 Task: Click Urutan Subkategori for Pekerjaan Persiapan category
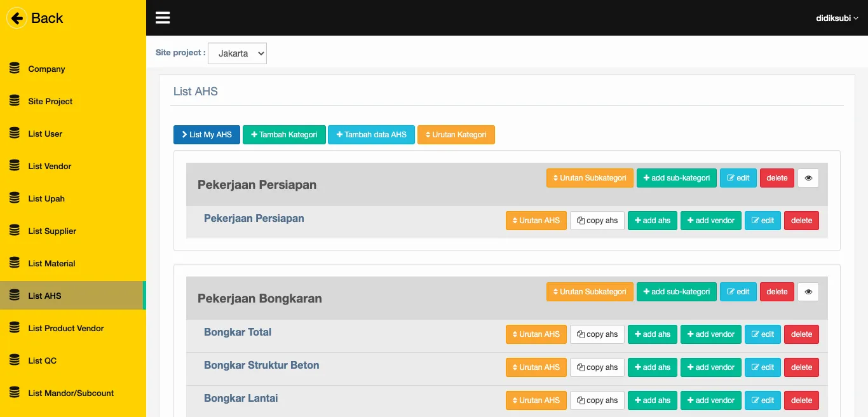(x=590, y=178)
